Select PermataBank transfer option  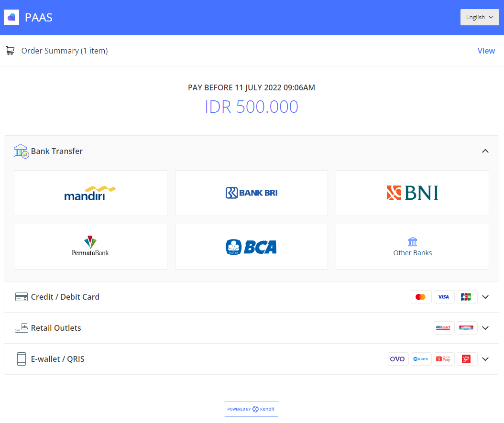pyautogui.click(x=91, y=247)
